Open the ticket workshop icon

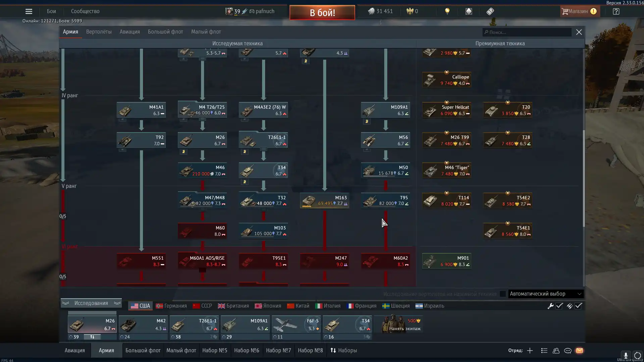[490, 11]
